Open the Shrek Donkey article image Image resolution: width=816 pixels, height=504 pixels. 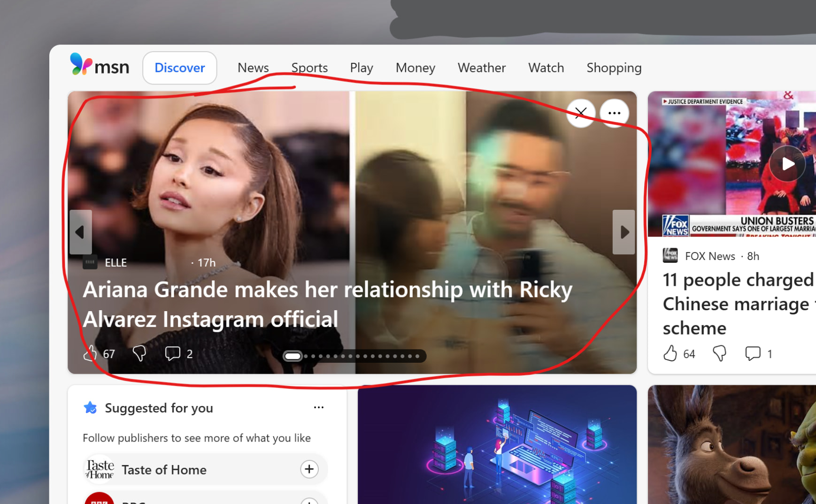pos(732,444)
